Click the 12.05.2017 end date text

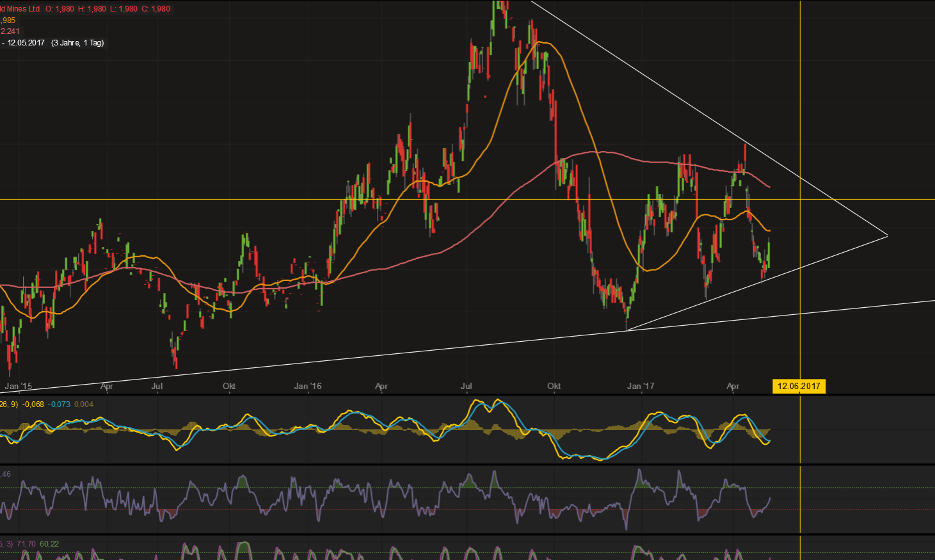pos(26,43)
